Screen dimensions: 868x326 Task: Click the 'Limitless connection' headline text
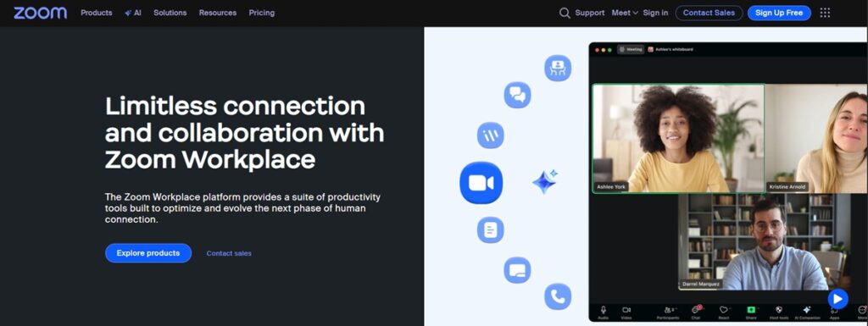point(236,106)
